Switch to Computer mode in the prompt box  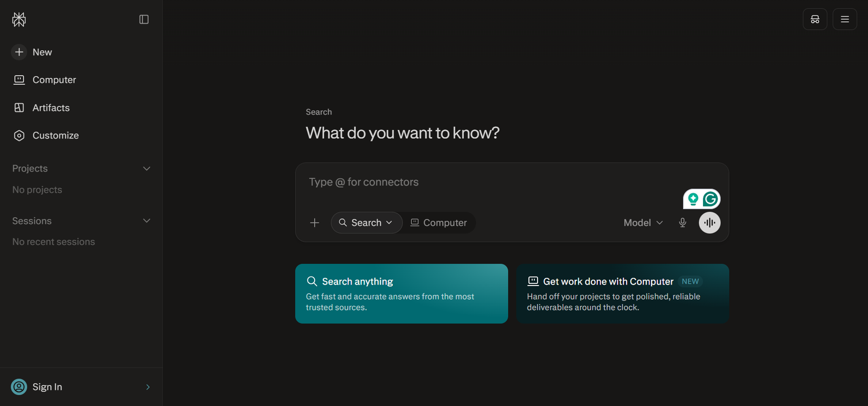439,223
